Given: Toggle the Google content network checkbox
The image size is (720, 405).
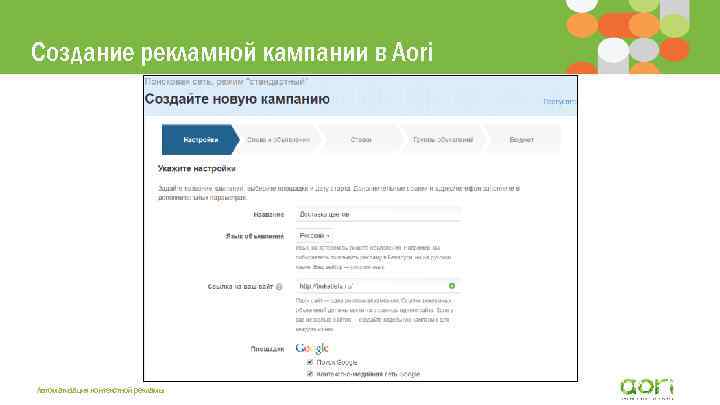Looking at the screenshot, I should tap(309, 374).
